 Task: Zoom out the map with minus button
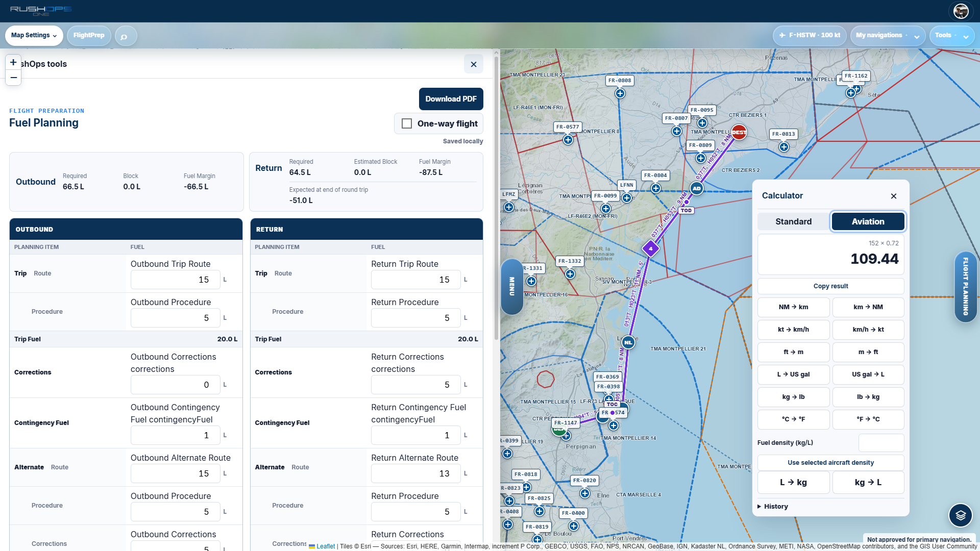tap(13, 78)
